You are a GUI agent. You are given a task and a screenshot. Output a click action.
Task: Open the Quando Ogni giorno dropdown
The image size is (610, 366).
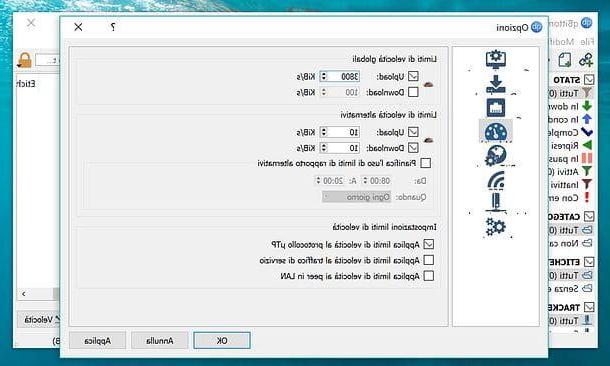pos(356,197)
